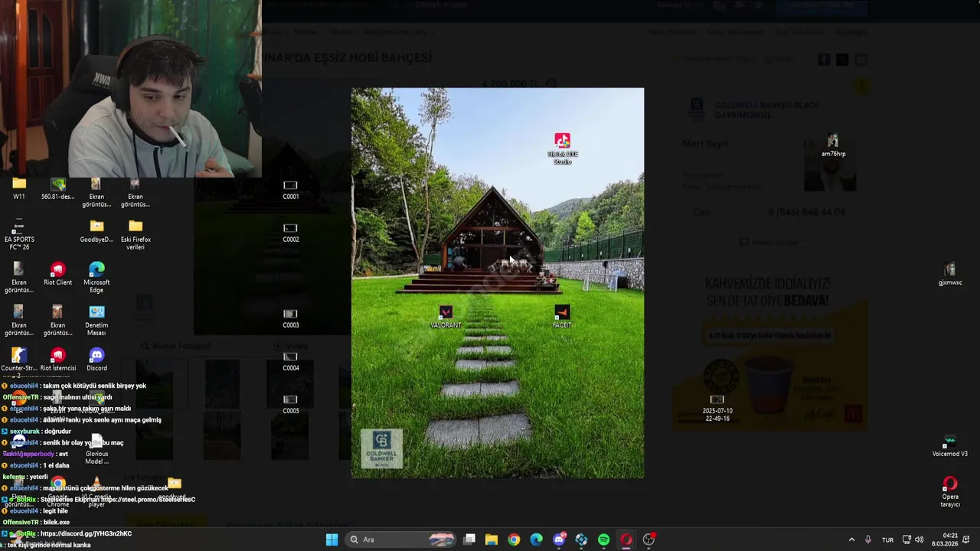The height and width of the screenshot is (551, 980).
Task: Launch the Voicemod V3 desktop shortcut
Action: [950, 445]
